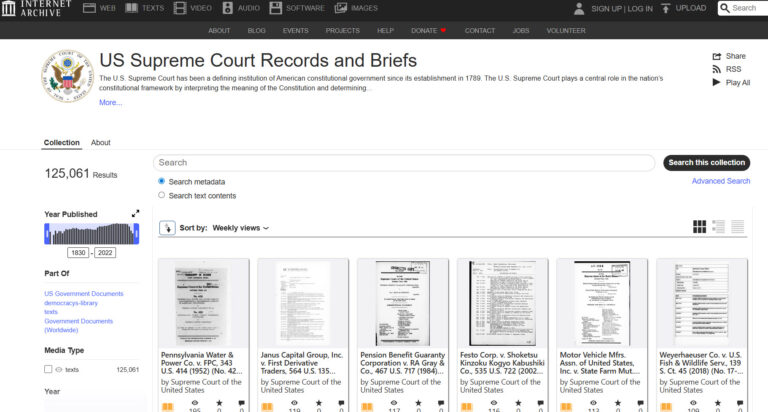The width and height of the screenshot is (768, 412).
Task: Click the right year range slider handle
Action: 136,234
